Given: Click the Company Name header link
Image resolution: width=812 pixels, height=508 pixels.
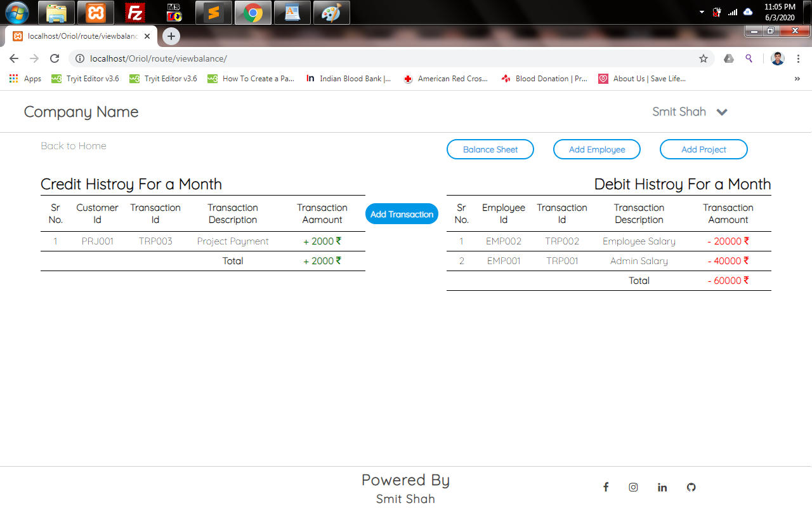Looking at the screenshot, I should click(81, 112).
